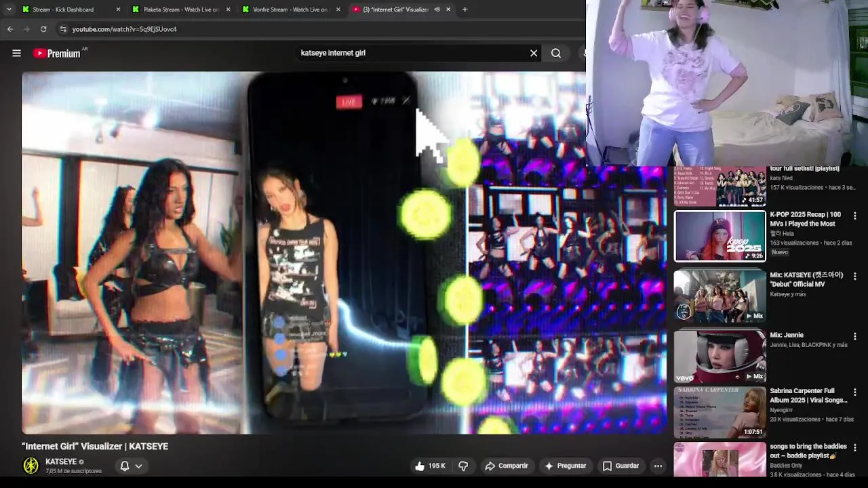The height and width of the screenshot is (488, 868).
Task: Focus the search field containing katseye internet girl
Action: point(412,53)
